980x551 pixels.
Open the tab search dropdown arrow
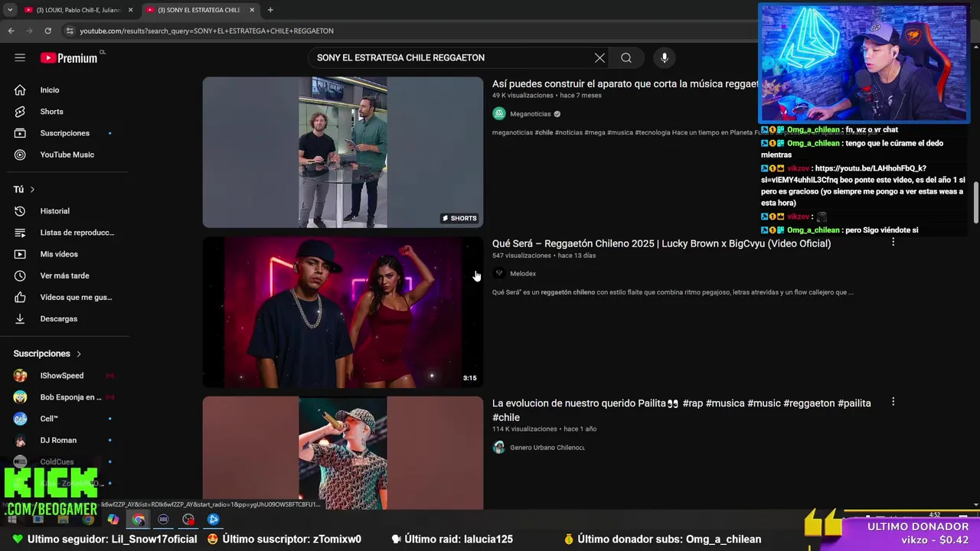[x=10, y=10]
